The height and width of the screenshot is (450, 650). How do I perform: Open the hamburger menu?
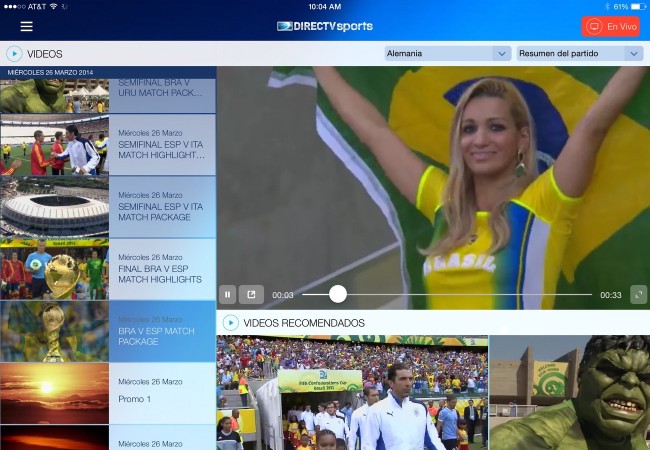coord(27,26)
